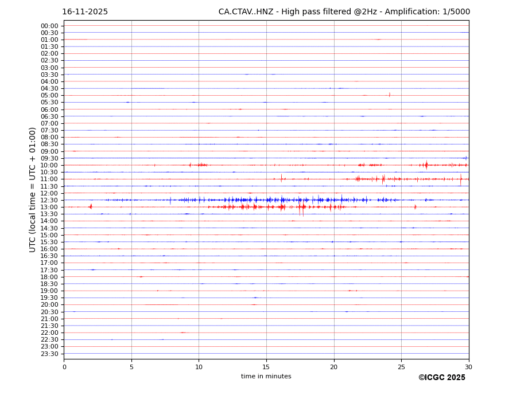Select the CA.CTAV..HNZ chart title
The width and height of the screenshot is (532, 399).
(x=344, y=12)
